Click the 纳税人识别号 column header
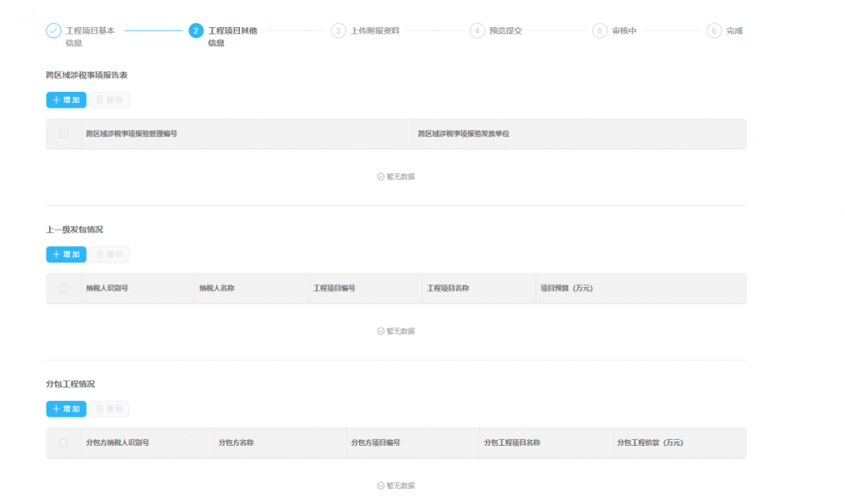Viewport: 845px width, 504px height. pyautogui.click(x=106, y=288)
